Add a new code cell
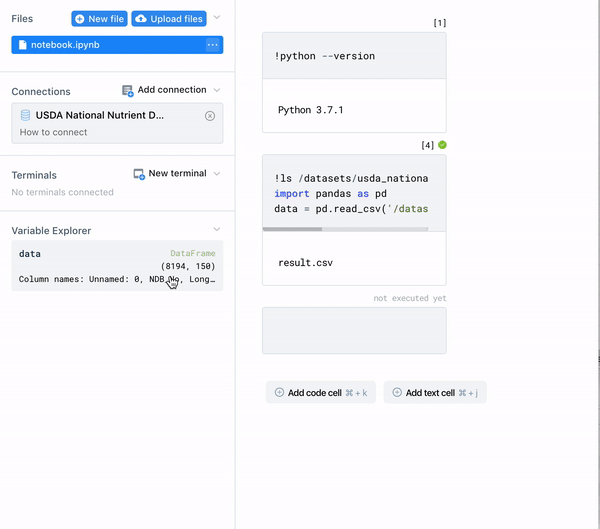600x529 pixels. [x=321, y=392]
